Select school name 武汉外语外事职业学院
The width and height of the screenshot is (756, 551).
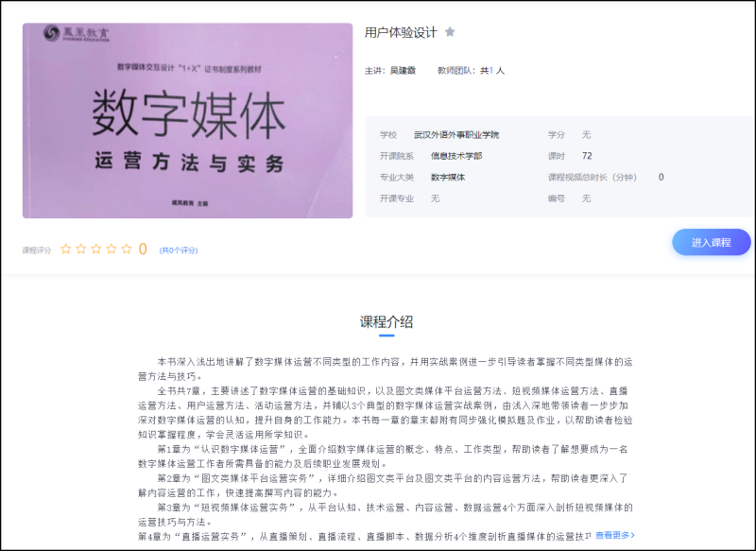[456, 135]
